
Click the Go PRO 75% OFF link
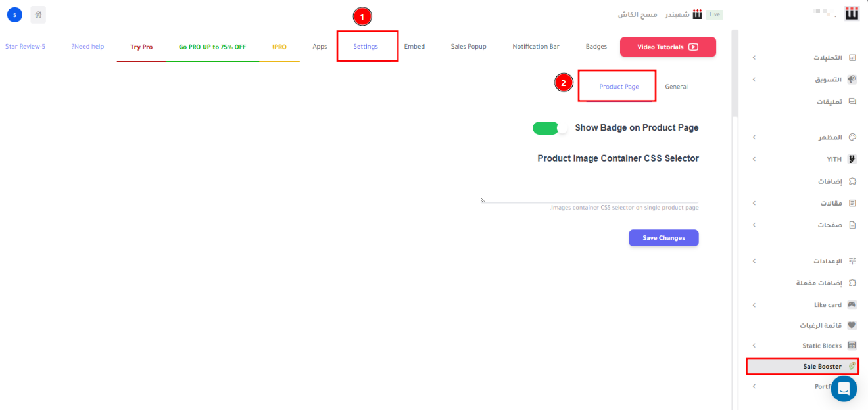(212, 47)
